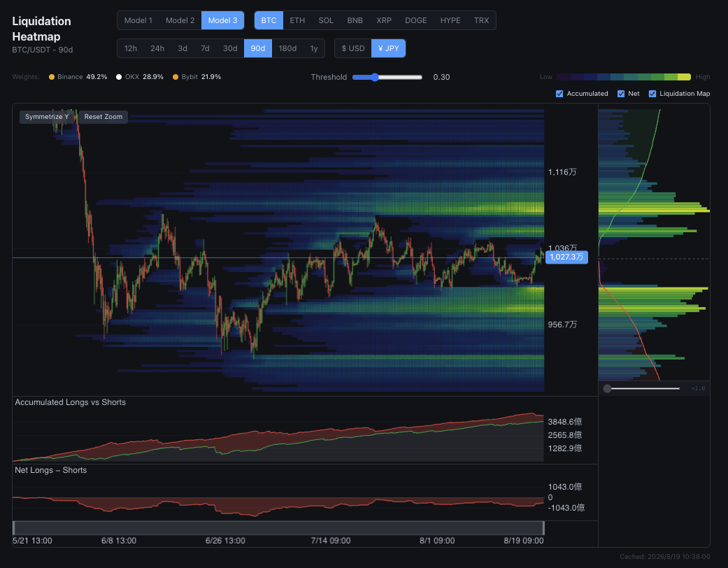
Task: Click the Binance orange weight dot
Action: pos(52,77)
